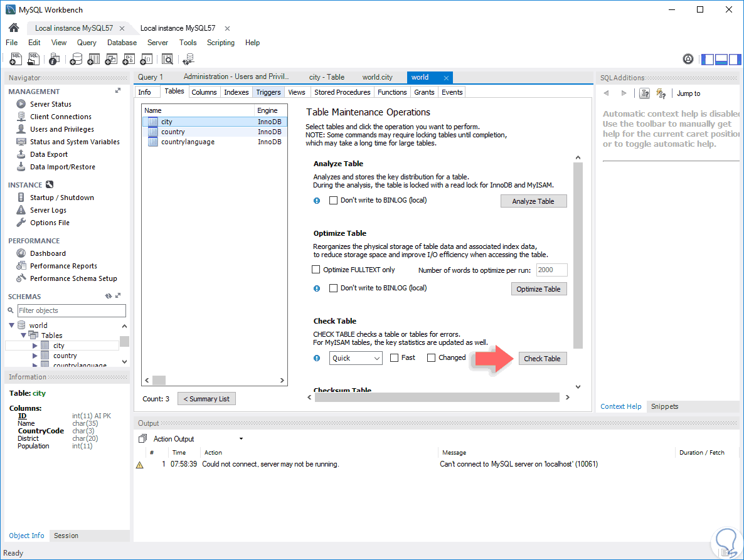Check Optimize FULLTEXT only

[316, 270]
